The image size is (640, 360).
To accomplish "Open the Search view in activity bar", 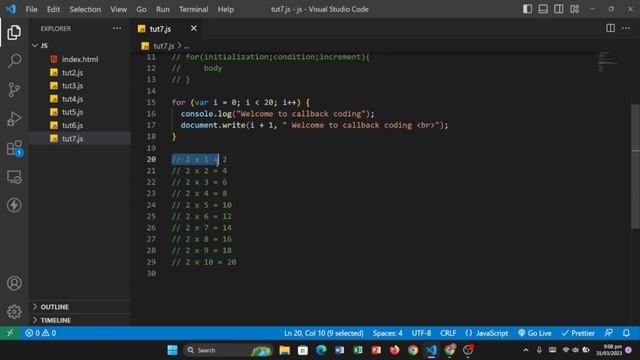I will pos(14,61).
